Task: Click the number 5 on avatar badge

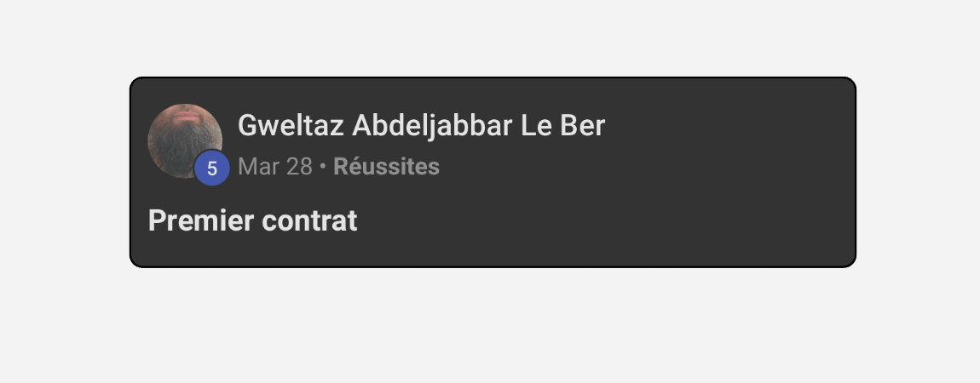Action: (212, 169)
